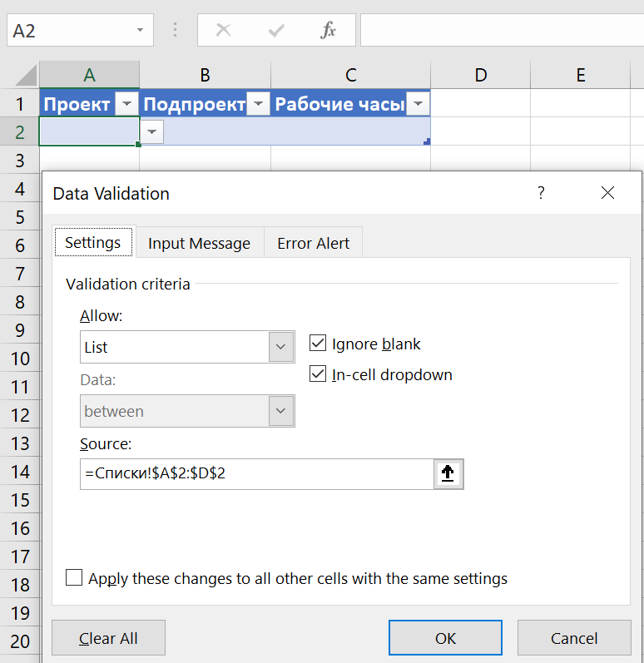Click the select-all corner triangle of the sheet
The width and height of the screenshot is (644, 663).
point(27,75)
